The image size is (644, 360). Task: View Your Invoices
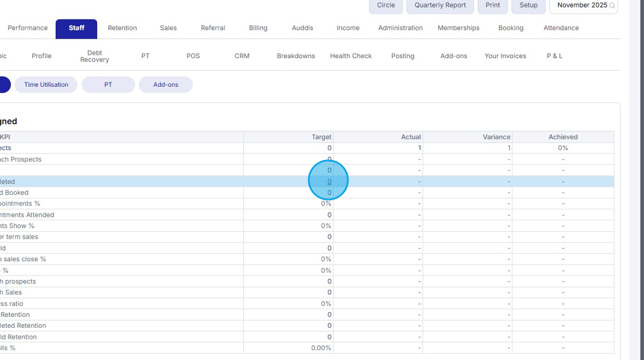click(505, 56)
